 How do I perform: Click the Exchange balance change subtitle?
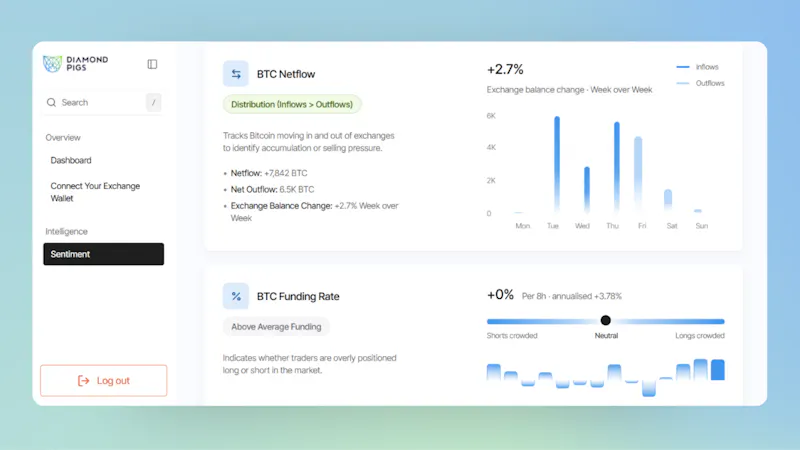(x=569, y=90)
